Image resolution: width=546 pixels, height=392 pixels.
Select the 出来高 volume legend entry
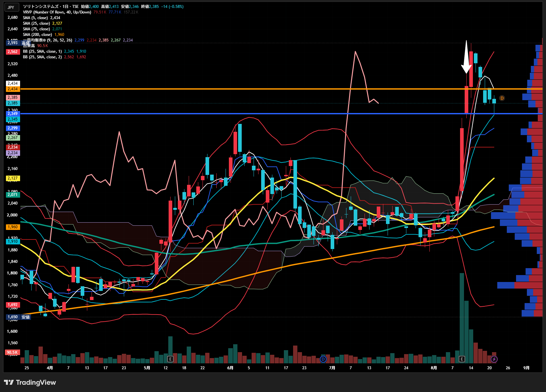29,46
